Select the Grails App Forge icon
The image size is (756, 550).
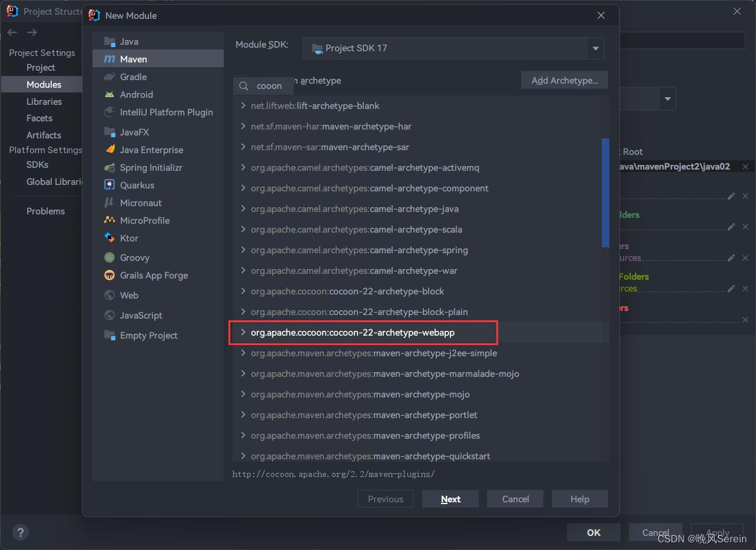coord(110,275)
